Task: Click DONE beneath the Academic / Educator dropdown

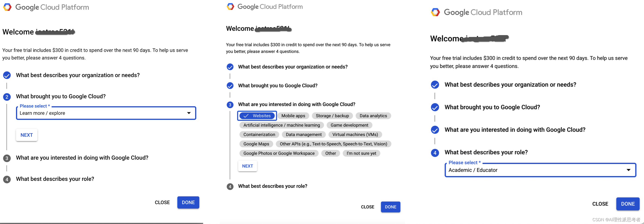Action: (x=628, y=204)
